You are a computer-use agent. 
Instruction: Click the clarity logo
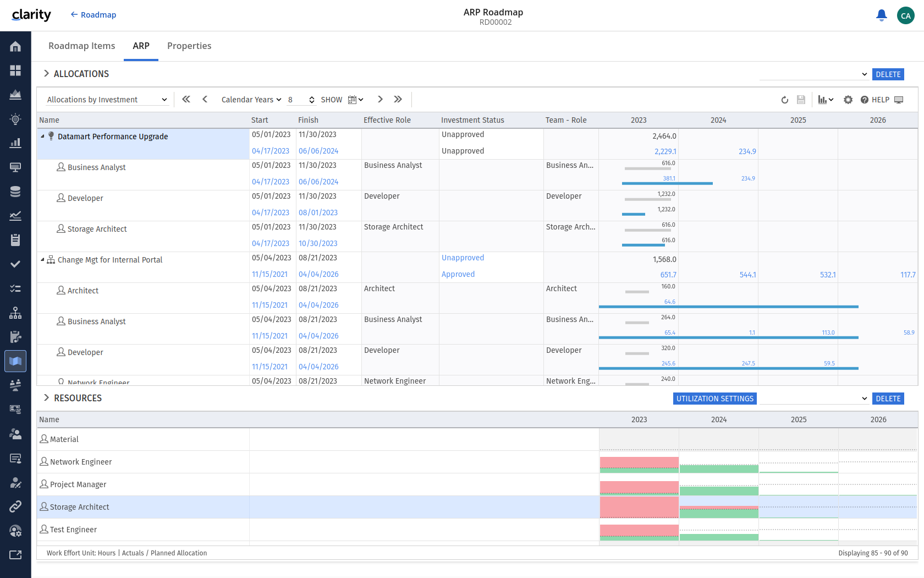(x=31, y=15)
